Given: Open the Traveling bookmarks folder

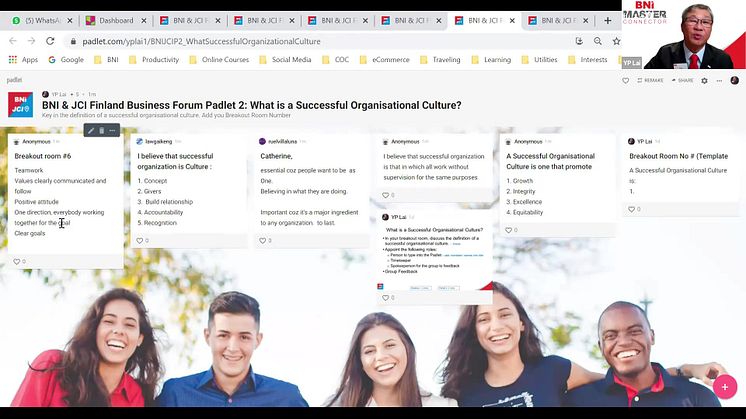Looking at the screenshot, I should [440, 59].
